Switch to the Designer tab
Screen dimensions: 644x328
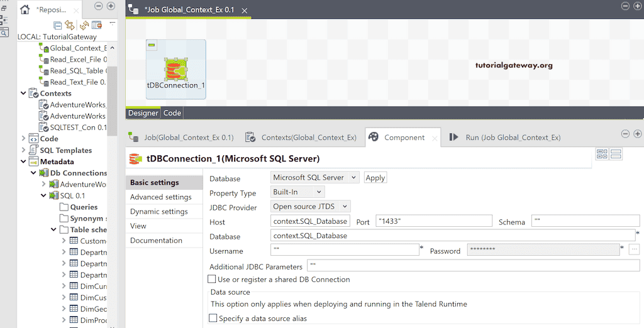coord(143,113)
